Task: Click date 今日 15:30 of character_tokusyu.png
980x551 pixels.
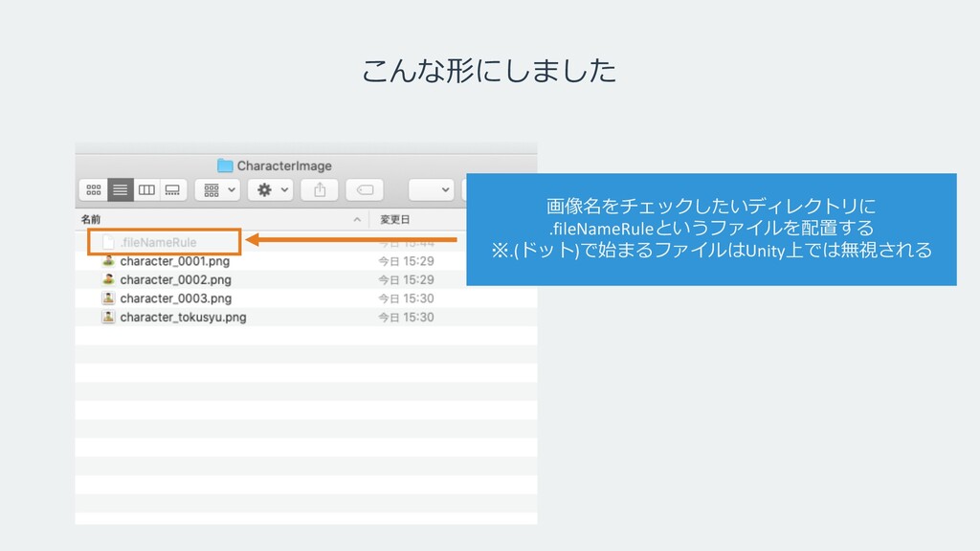Action: click(406, 318)
